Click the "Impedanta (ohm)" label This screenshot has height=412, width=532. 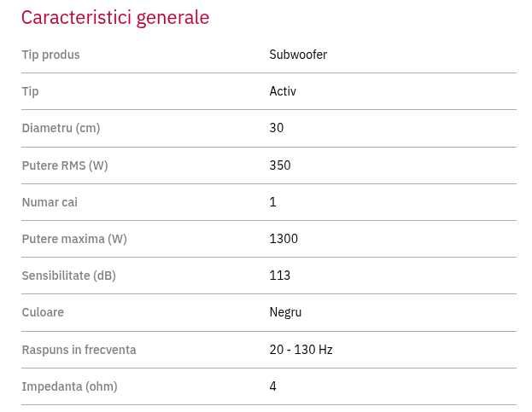[69, 386]
